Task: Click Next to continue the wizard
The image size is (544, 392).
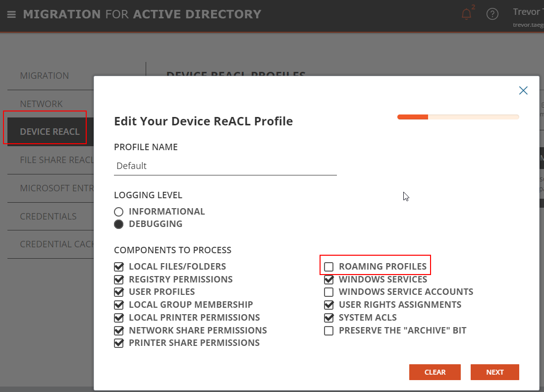Action: tap(494, 372)
